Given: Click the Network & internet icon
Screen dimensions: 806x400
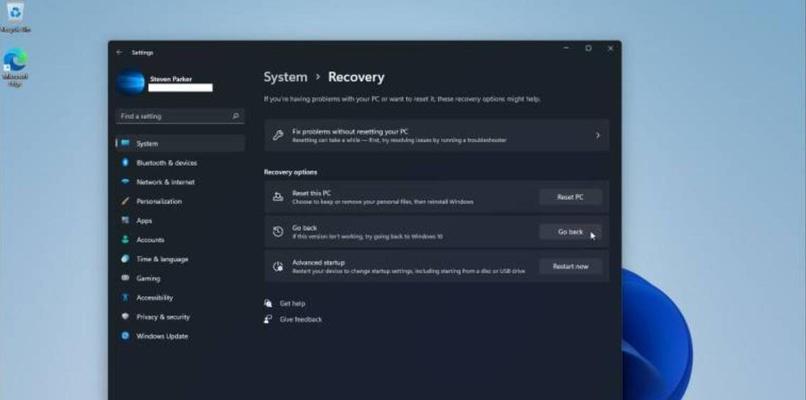Looking at the screenshot, I should 125,182.
